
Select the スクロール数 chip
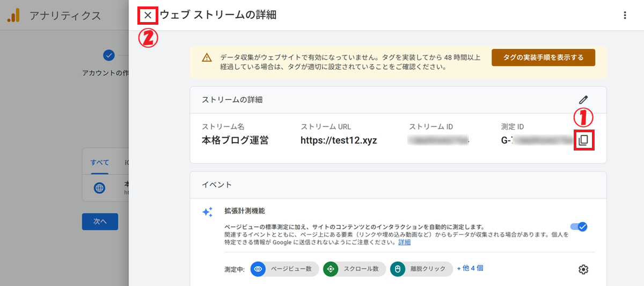354,269
